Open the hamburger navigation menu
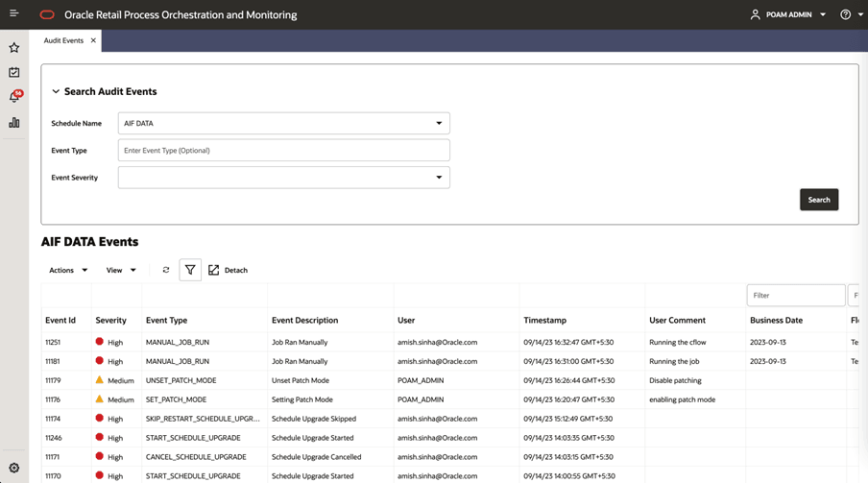Viewport: 868px width, 483px height. click(x=13, y=13)
